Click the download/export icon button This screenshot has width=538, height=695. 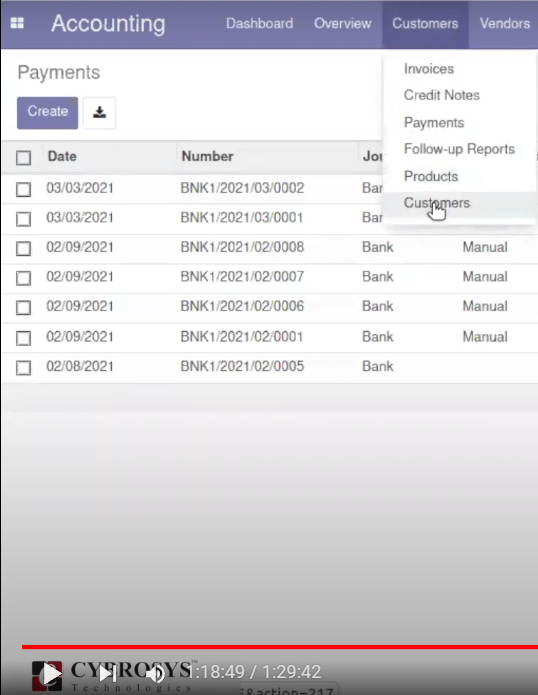coord(99,113)
